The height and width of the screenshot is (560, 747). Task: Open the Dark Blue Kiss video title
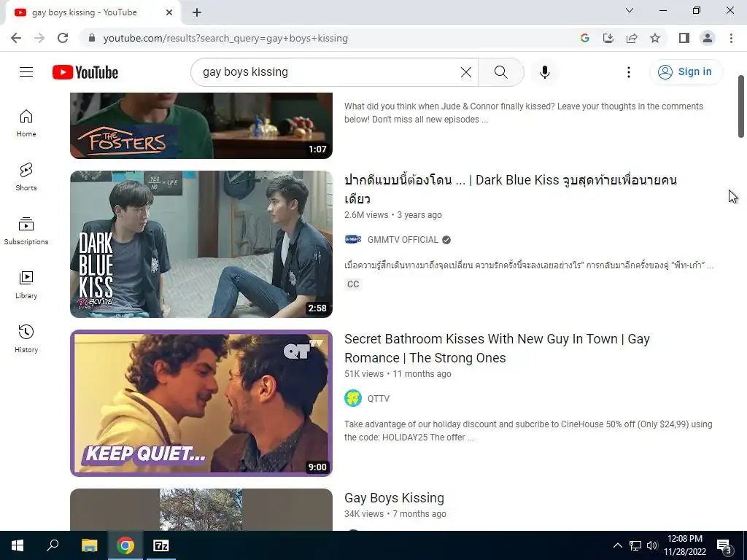(510, 189)
